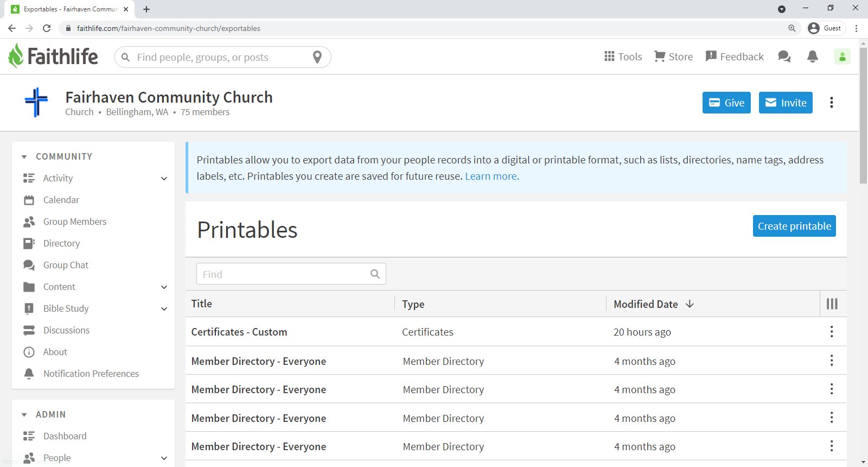Expand the Bible Study submenu chevron
Screen dimensions: 868x467
click(164, 309)
